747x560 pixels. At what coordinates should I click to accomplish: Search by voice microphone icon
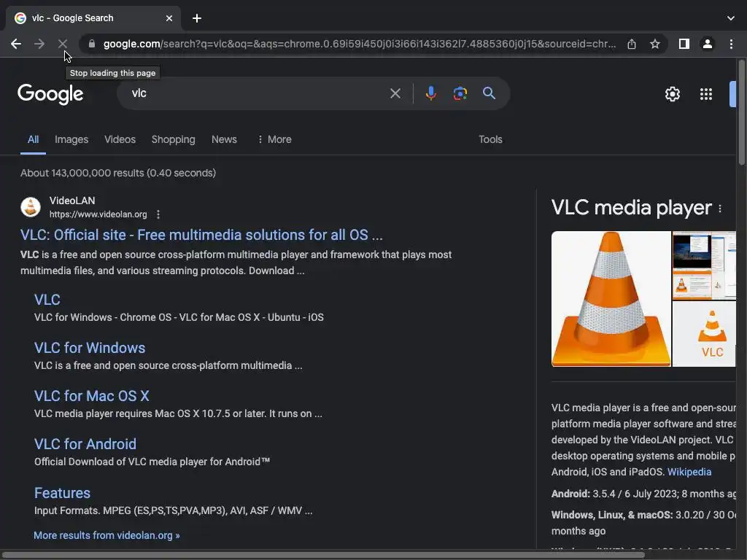tap(430, 93)
